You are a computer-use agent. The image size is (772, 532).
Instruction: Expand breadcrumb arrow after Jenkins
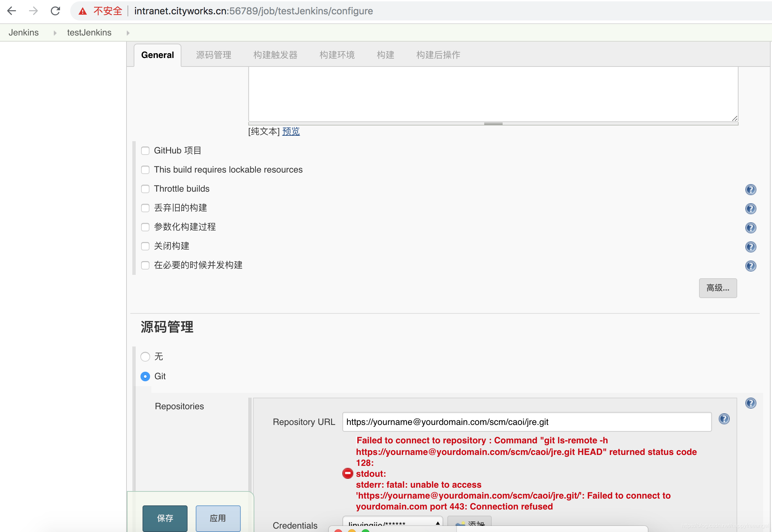55,33
